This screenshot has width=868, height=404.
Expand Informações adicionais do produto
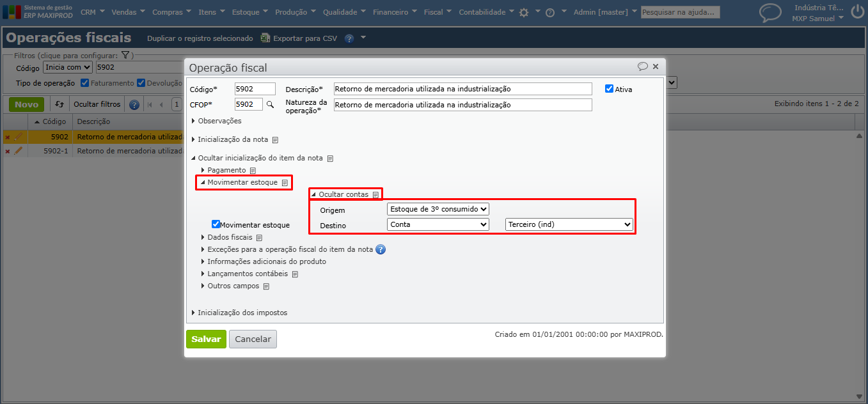point(264,261)
